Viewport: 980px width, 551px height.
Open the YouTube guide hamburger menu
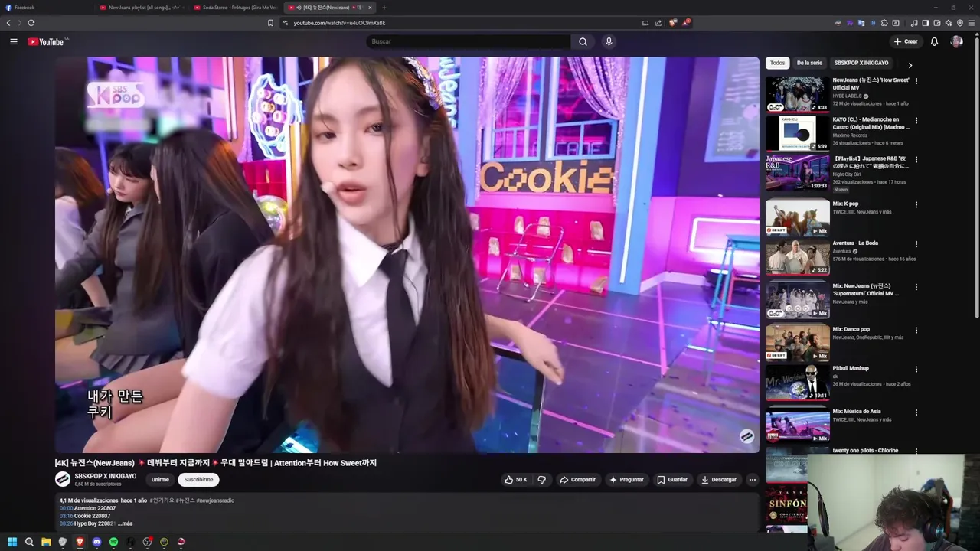click(14, 41)
